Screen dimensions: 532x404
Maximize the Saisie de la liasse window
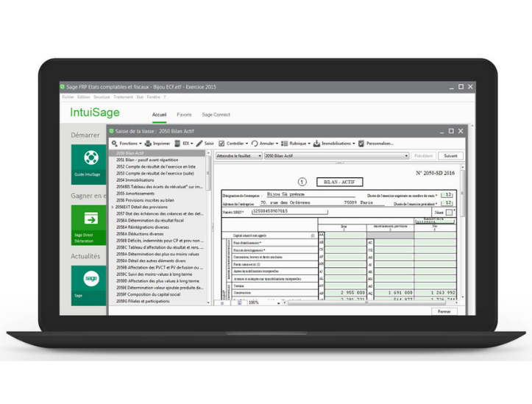(x=451, y=131)
